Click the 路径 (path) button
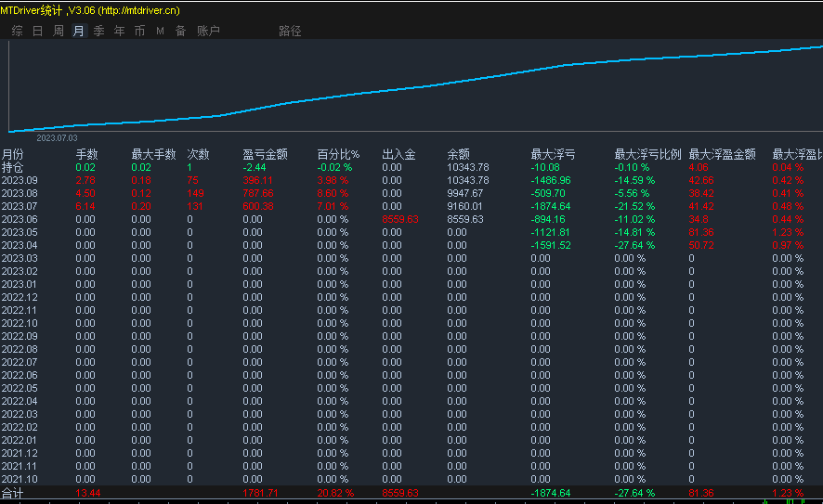Viewport: 823px width, 504px height. [290, 31]
